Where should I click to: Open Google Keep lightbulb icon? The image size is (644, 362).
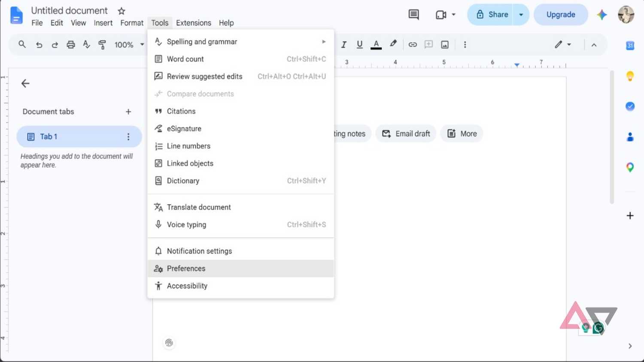click(630, 76)
